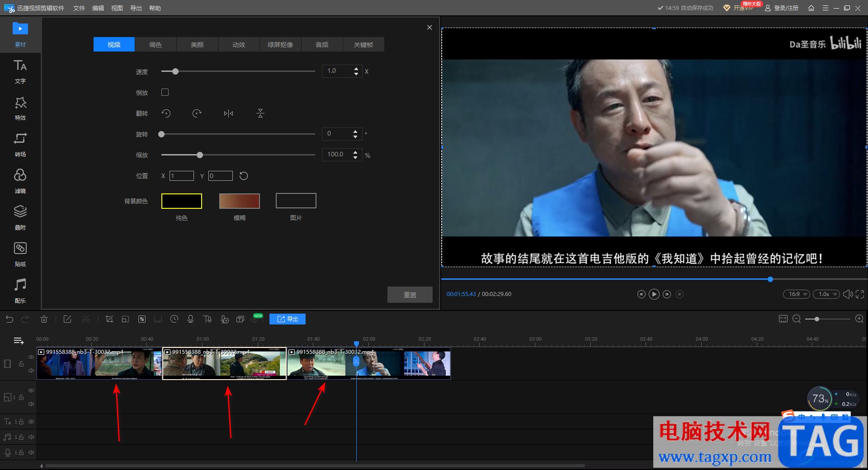This screenshot has width=868, height=470.
Task: Click the mosaic icon in timeline toolbar
Action: [x=142, y=319]
